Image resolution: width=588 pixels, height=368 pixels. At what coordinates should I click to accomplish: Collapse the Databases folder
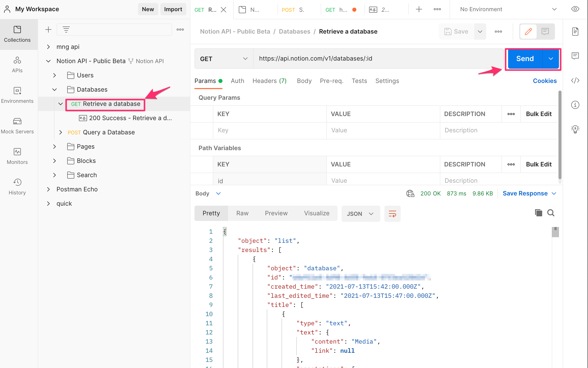coord(54,90)
